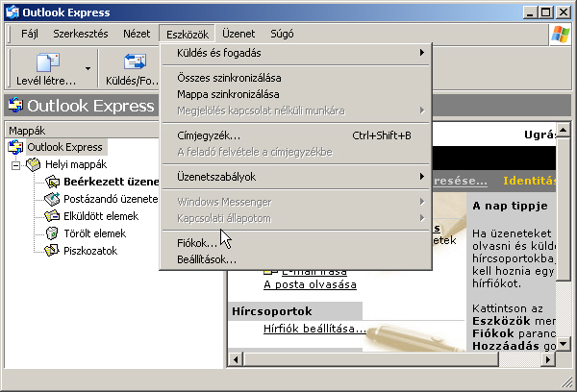Click the Piszkozatok drafts icon
Image resolution: width=577 pixels, height=392 pixels.
coord(52,251)
